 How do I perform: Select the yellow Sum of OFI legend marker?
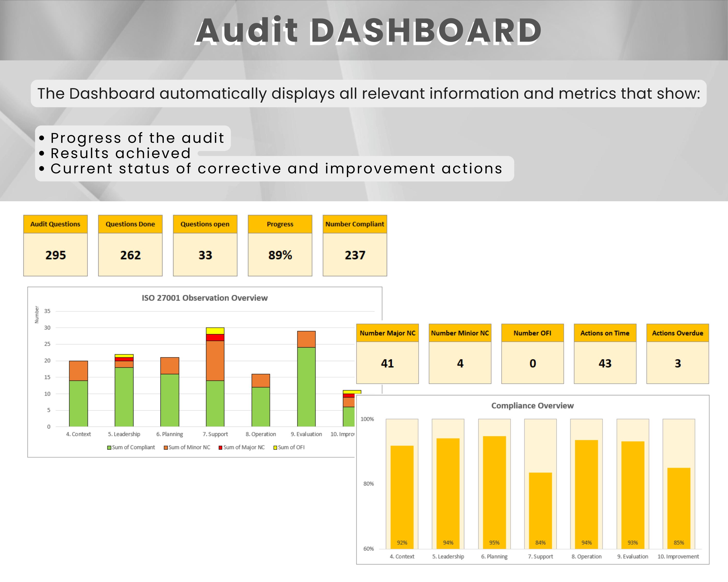[x=276, y=447]
